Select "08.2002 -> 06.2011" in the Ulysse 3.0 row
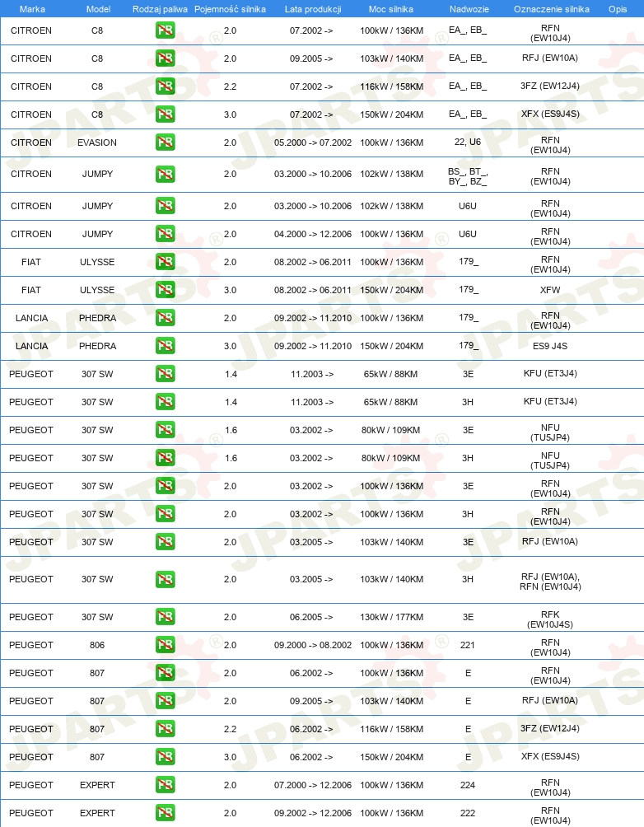The width and height of the screenshot is (644, 827). click(313, 290)
